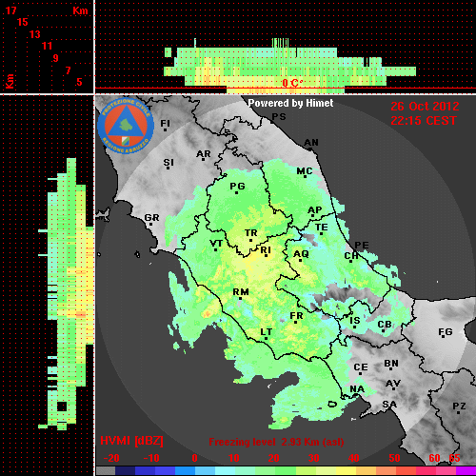Click the 0 value on dBZ scale
The image size is (476, 476).
click(x=194, y=458)
